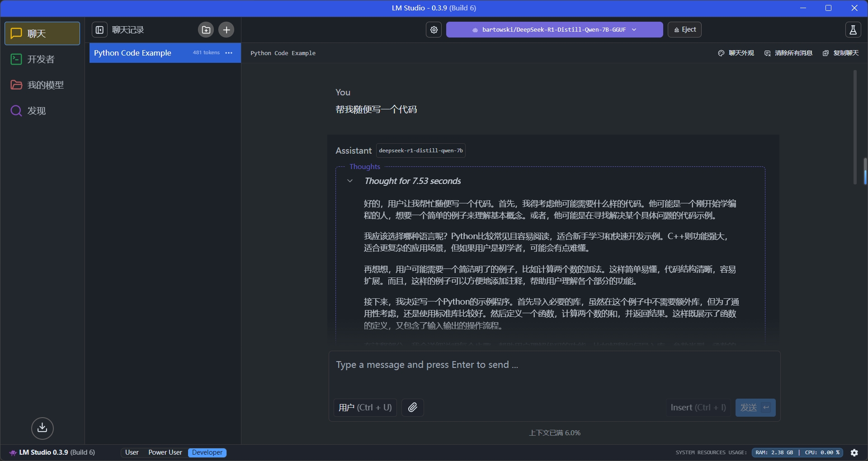The width and height of the screenshot is (868, 461).
Task: Click the 481 tokens label
Action: tap(206, 52)
